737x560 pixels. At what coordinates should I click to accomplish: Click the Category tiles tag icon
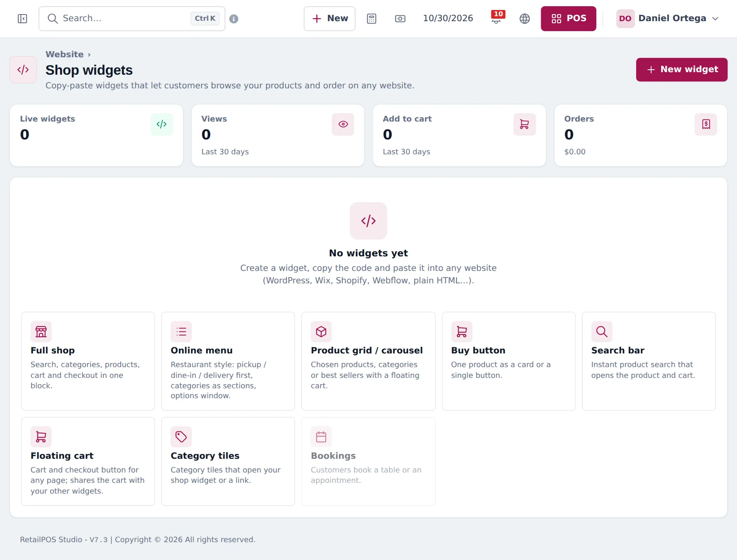pos(181,437)
